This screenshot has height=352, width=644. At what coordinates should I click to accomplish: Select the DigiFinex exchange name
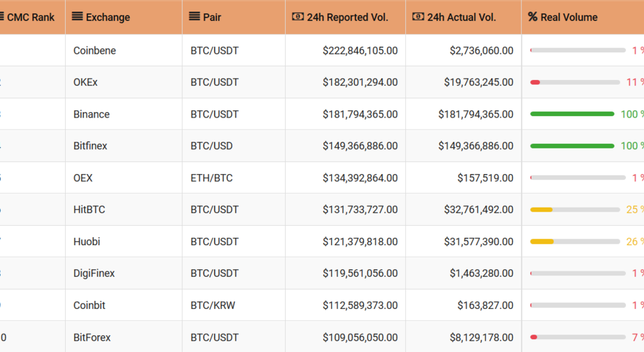[94, 273]
